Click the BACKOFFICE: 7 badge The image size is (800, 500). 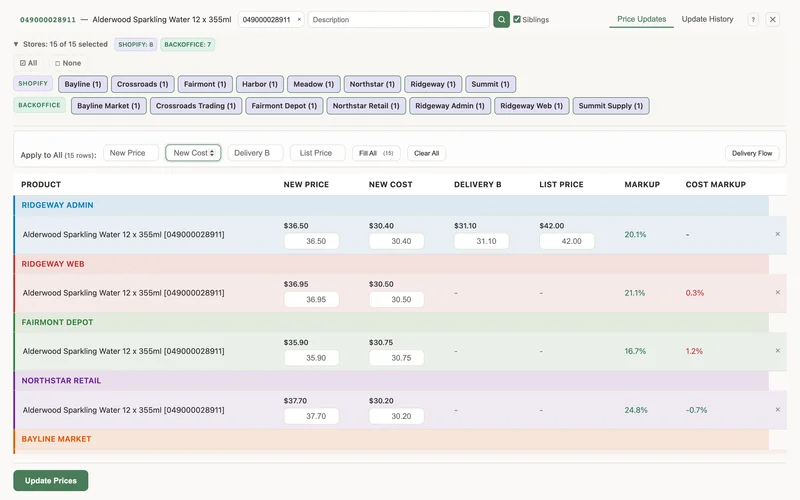tap(187, 44)
